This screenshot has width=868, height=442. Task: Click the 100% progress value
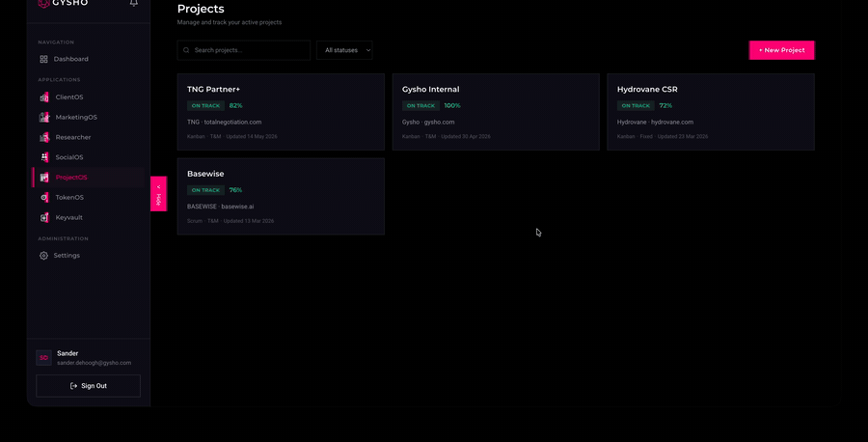(x=452, y=105)
